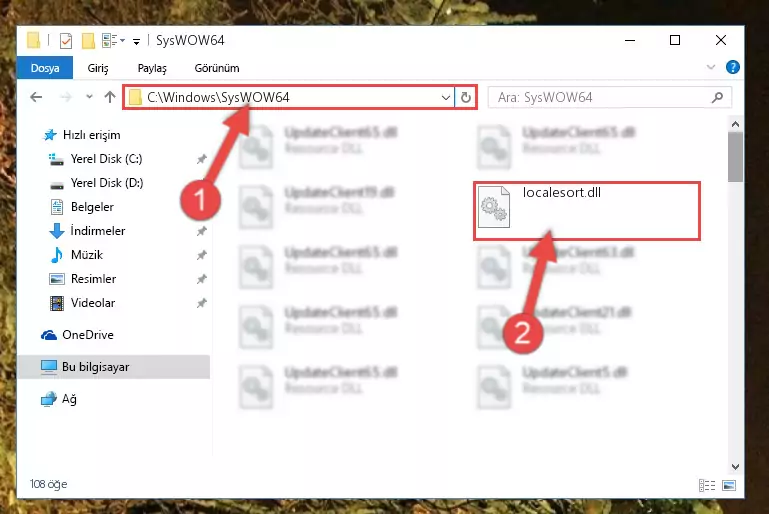This screenshot has width=769, height=514.
Task: Close the SysWOW64 window
Action: point(720,40)
